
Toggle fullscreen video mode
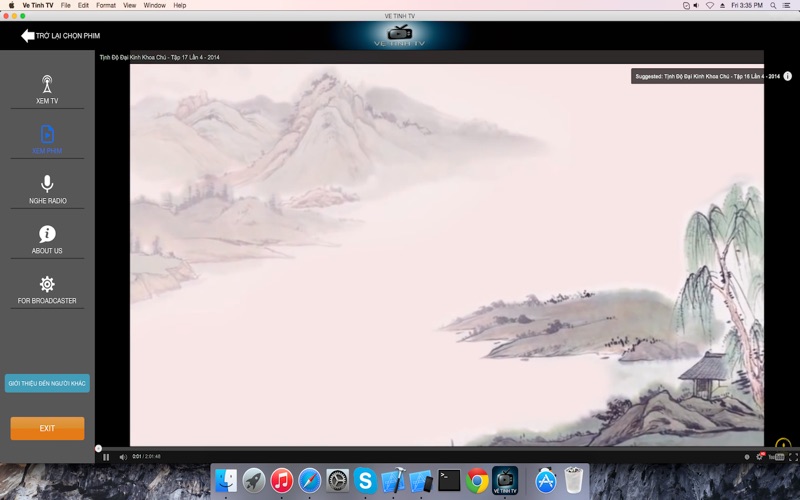[x=793, y=457]
